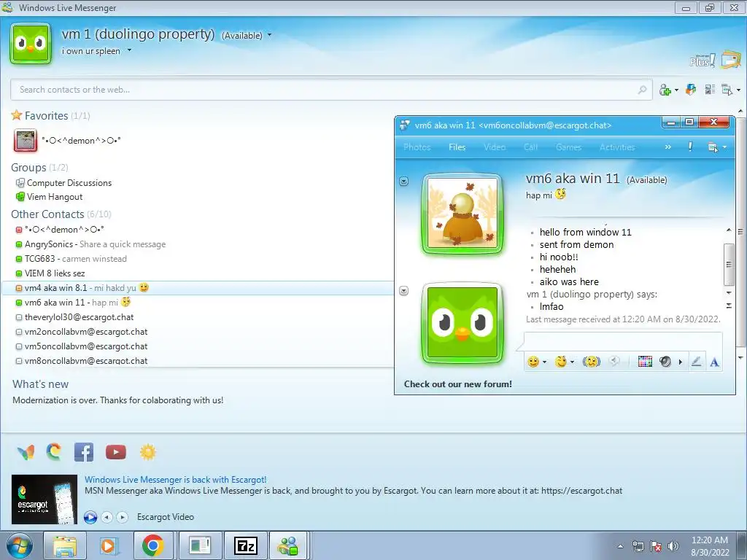Open the chat window menu dropdown arrow

[724, 147]
